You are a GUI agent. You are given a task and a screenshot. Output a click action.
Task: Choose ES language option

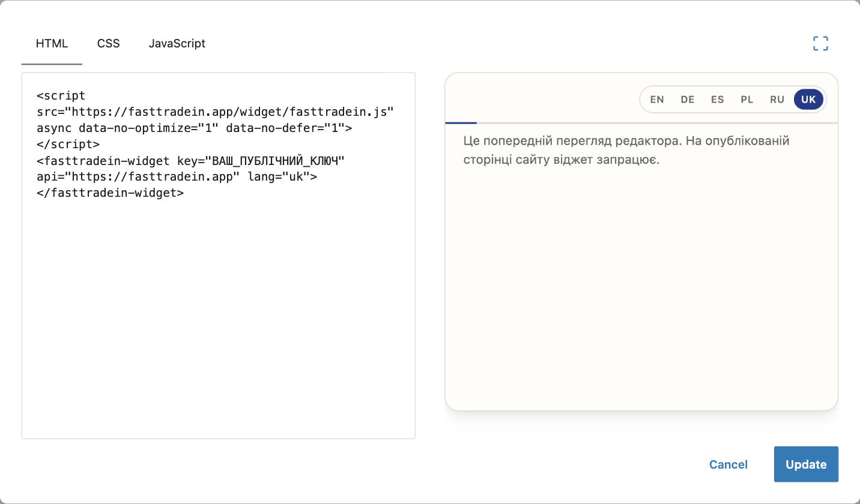718,100
